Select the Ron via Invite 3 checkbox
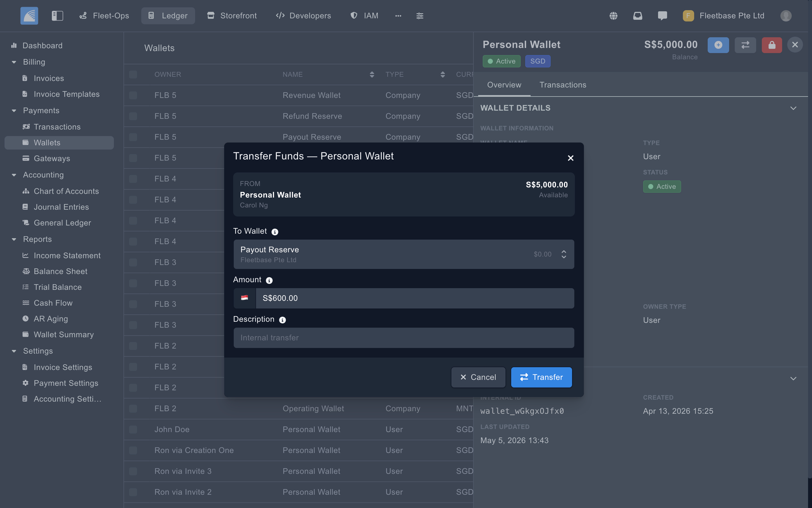This screenshot has width=812, height=508. point(133,471)
